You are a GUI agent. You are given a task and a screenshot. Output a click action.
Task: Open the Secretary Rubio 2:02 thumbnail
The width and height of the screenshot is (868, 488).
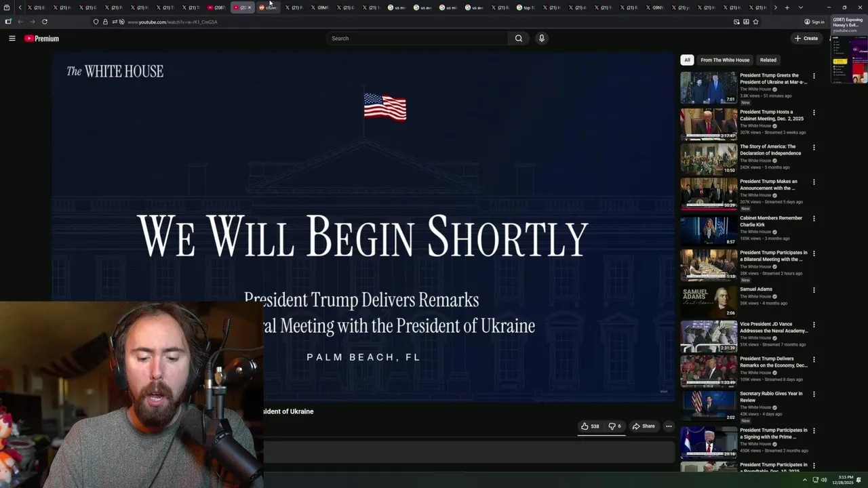click(709, 405)
